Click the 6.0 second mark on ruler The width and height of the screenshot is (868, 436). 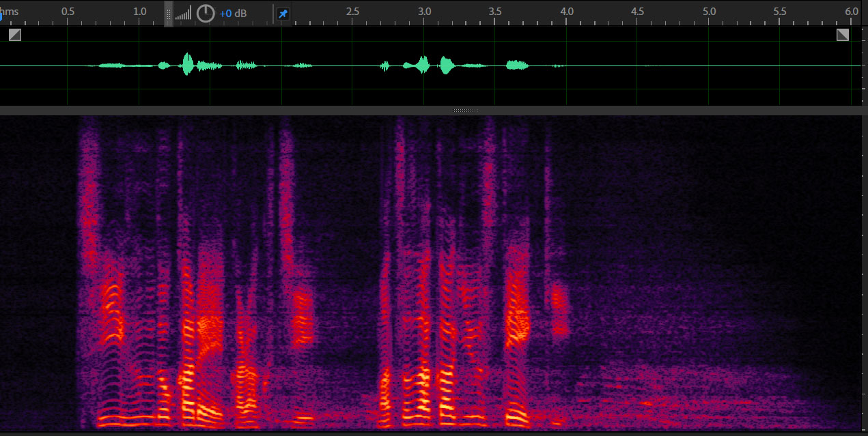click(x=851, y=12)
